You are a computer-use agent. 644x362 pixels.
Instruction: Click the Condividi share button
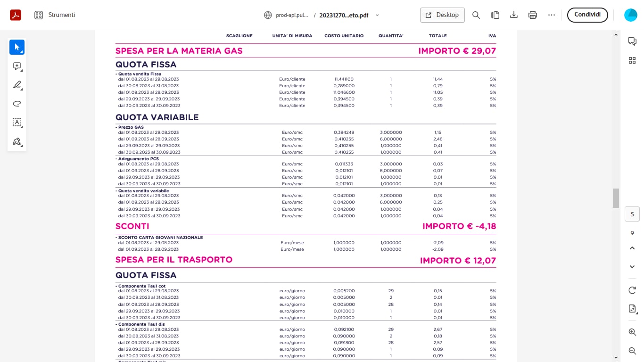pos(587,15)
